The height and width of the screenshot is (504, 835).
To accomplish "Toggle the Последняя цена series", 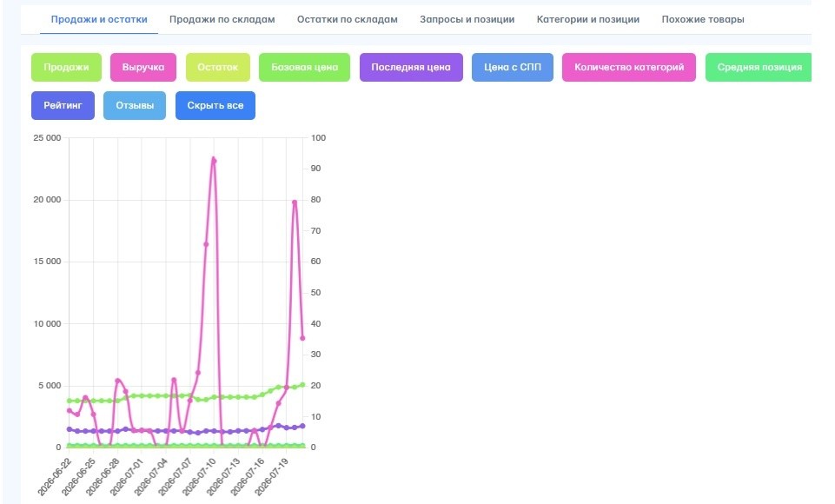I will (x=411, y=67).
